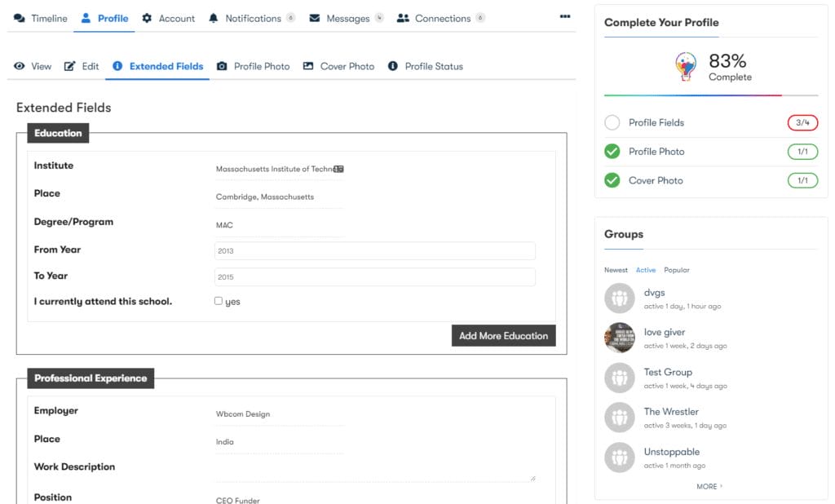Click the Edit pencil icon
The width and height of the screenshot is (835, 504).
pyautogui.click(x=70, y=66)
